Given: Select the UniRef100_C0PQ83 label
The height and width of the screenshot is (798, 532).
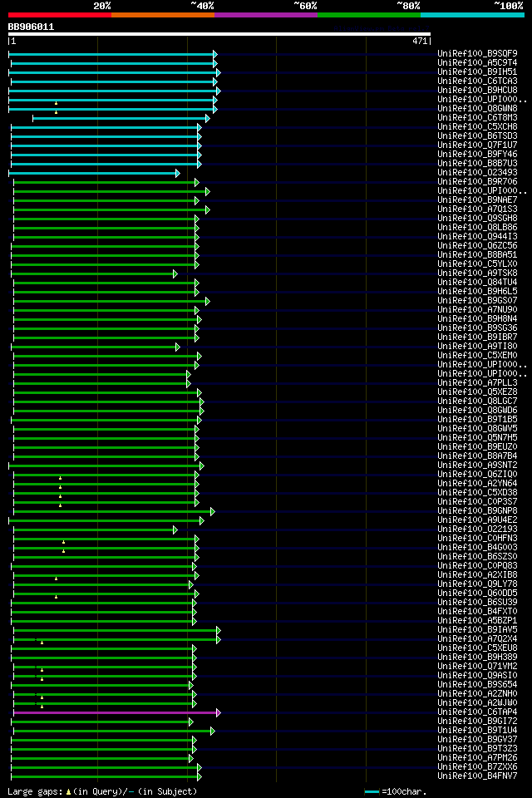Looking at the screenshot, I should pos(477,566).
